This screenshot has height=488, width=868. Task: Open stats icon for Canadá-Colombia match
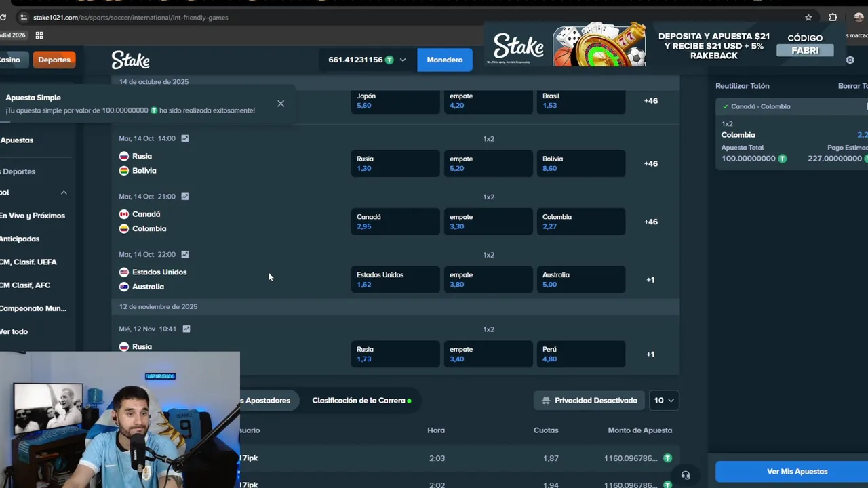click(184, 197)
